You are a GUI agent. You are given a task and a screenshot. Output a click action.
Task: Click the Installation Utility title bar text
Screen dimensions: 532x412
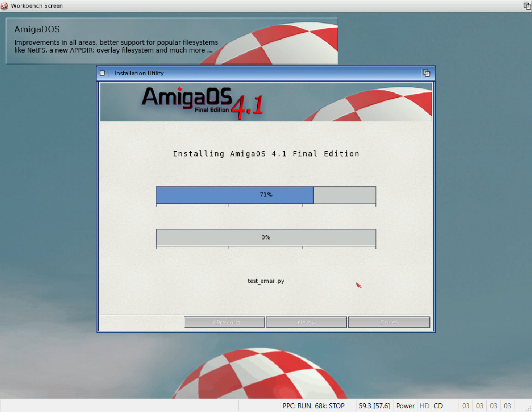coord(139,73)
